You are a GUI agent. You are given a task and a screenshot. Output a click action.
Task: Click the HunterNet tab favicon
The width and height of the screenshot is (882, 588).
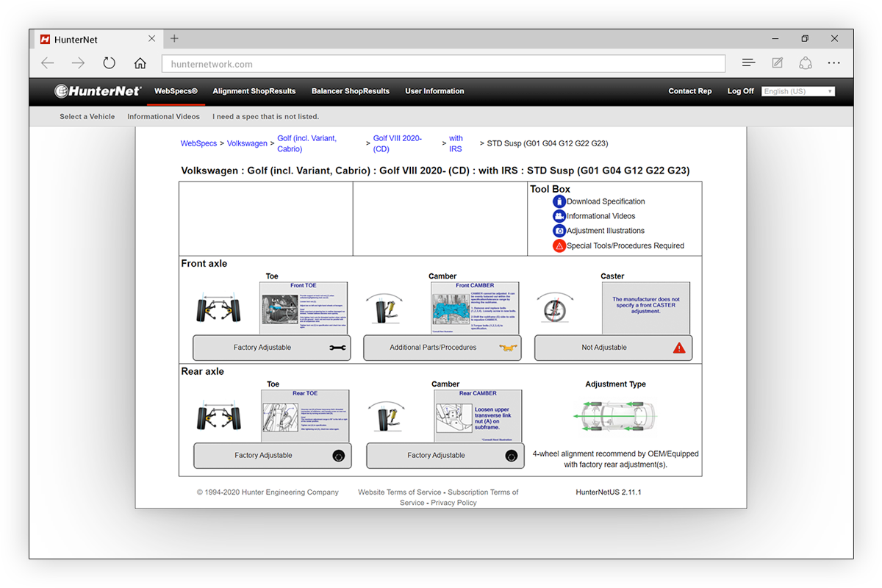[46, 39]
